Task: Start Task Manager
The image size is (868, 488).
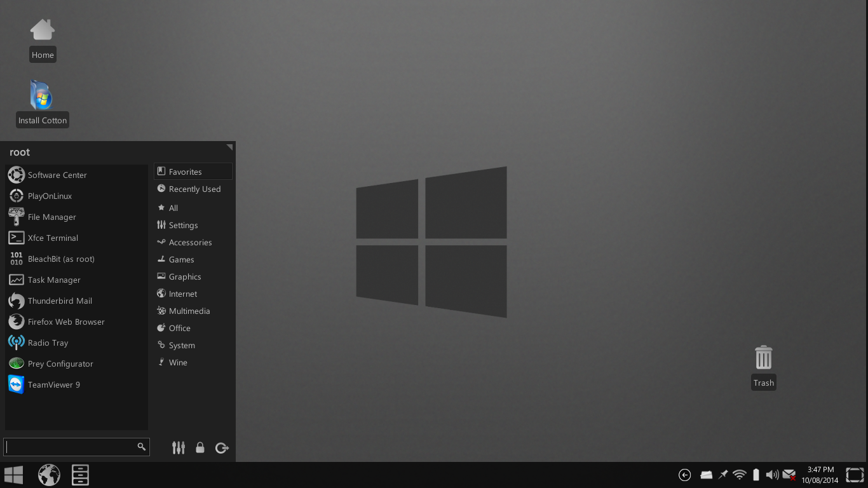Action: click(x=76, y=280)
